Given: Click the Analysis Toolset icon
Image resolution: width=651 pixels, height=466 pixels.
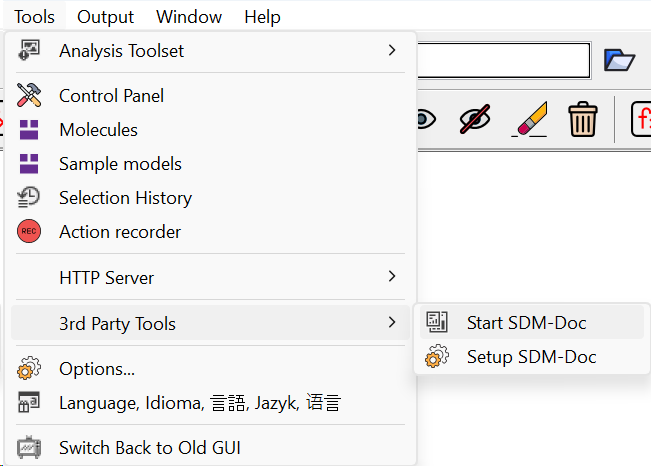Looking at the screenshot, I should coord(29,50).
